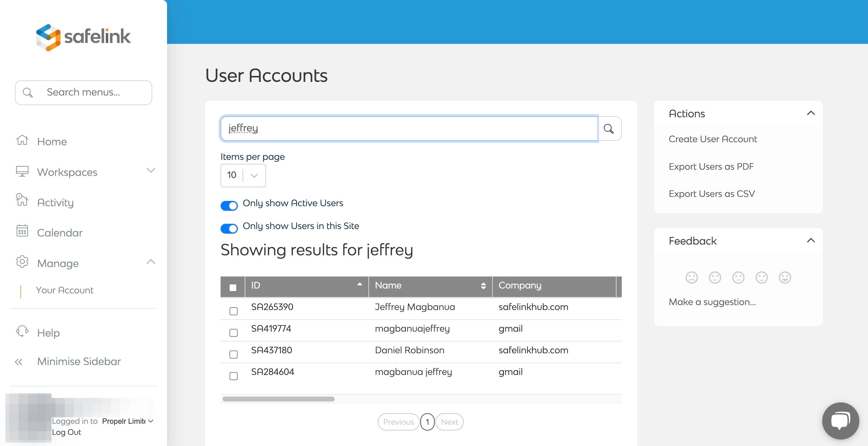Click Export Users as CSV
The image size is (868, 446).
tap(711, 194)
